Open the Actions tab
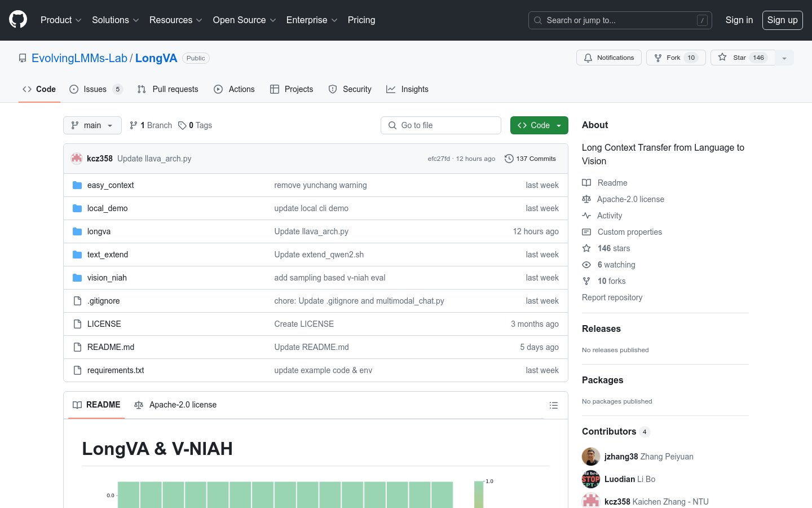This screenshot has width=812, height=508. [x=235, y=89]
